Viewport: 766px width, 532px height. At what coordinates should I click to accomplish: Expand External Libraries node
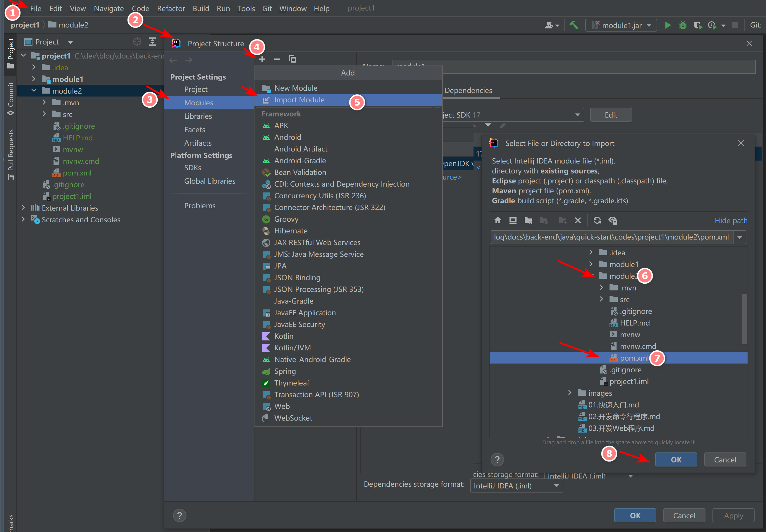(x=23, y=208)
